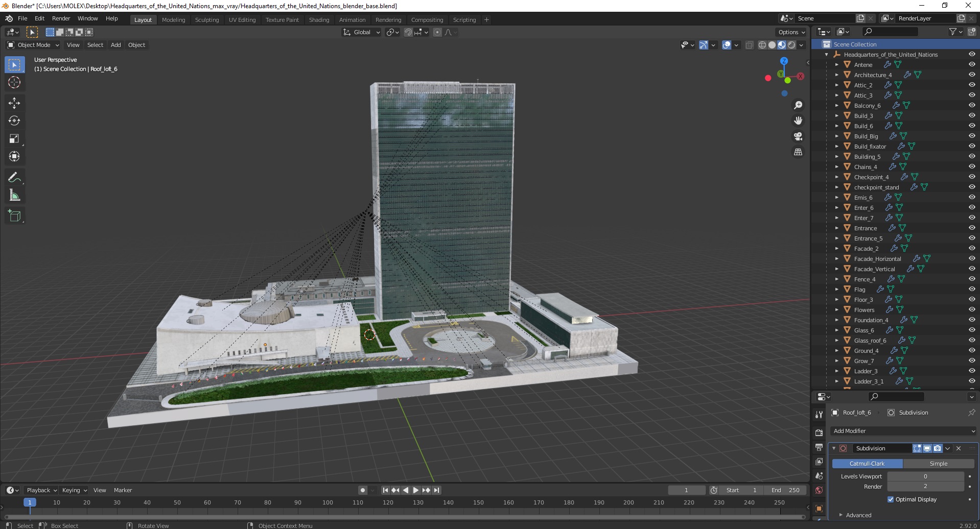Hide the Antene object in outliner

click(972, 65)
